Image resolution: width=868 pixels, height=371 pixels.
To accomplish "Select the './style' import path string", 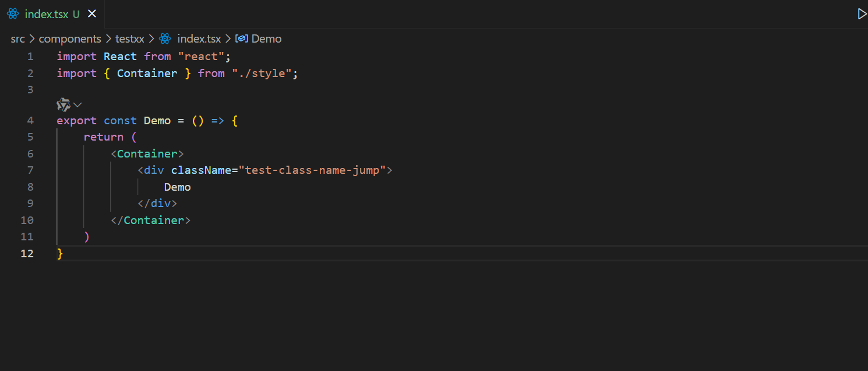I will [262, 73].
